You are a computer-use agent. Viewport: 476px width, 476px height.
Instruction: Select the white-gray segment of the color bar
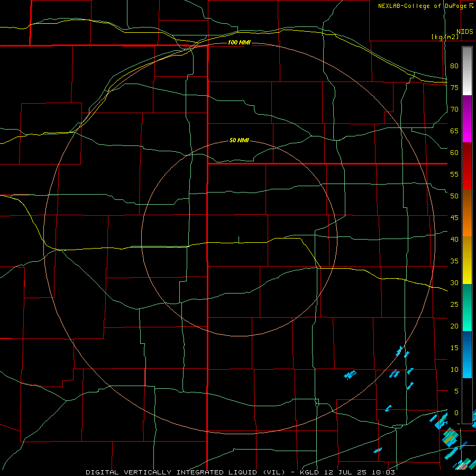[467, 71]
